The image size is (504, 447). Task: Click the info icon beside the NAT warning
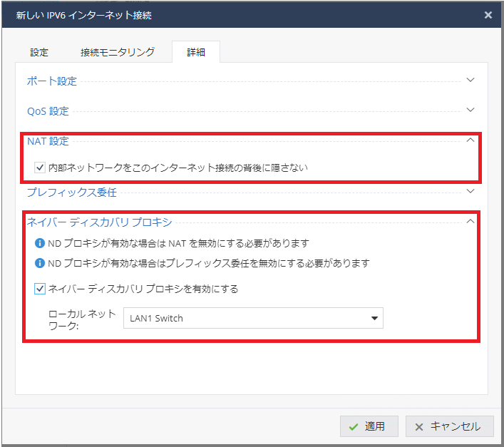coord(40,243)
